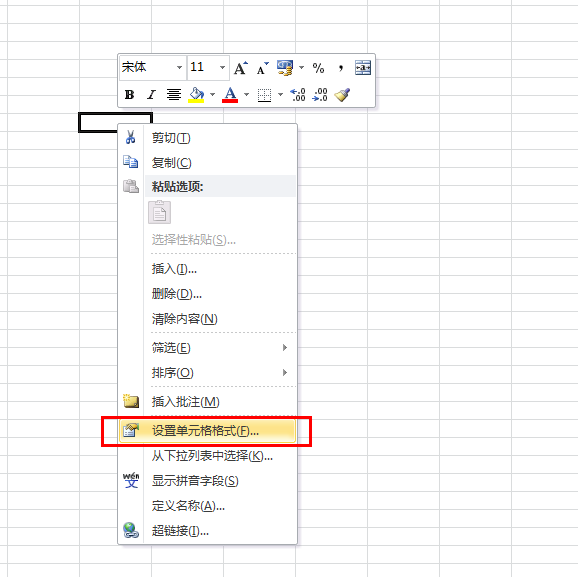The width and height of the screenshot is (578, 577).
Task: Click the paste option clipboard icon
Action: point(159,212)
